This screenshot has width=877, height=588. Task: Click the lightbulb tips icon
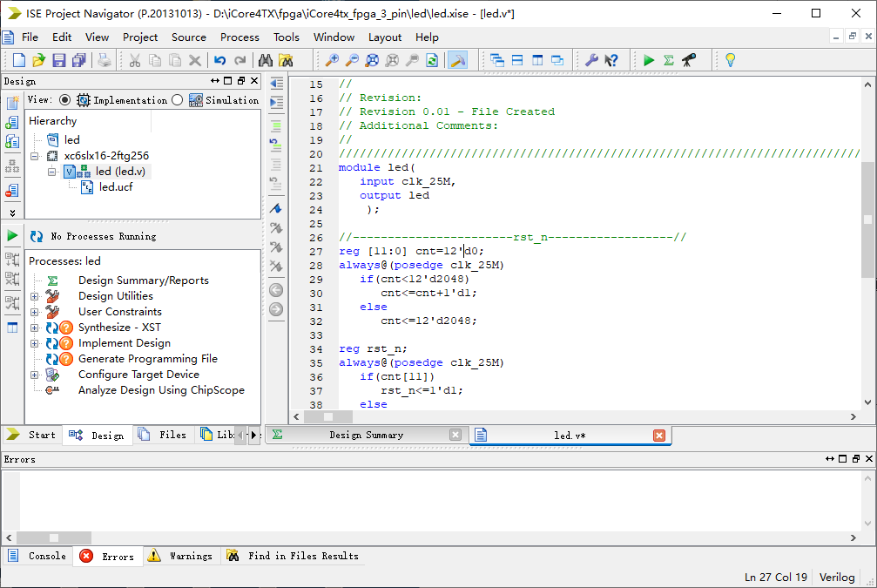point(730,60)
